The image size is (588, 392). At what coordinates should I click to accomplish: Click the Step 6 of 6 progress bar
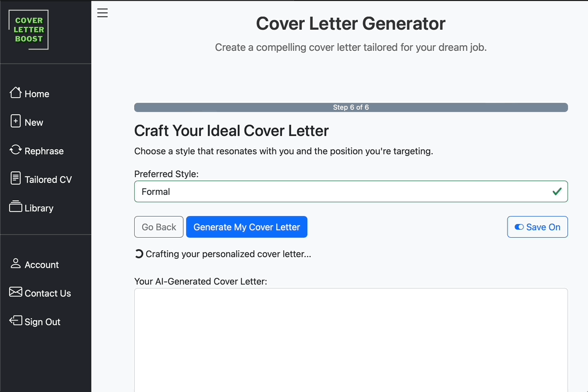(351, 107)
